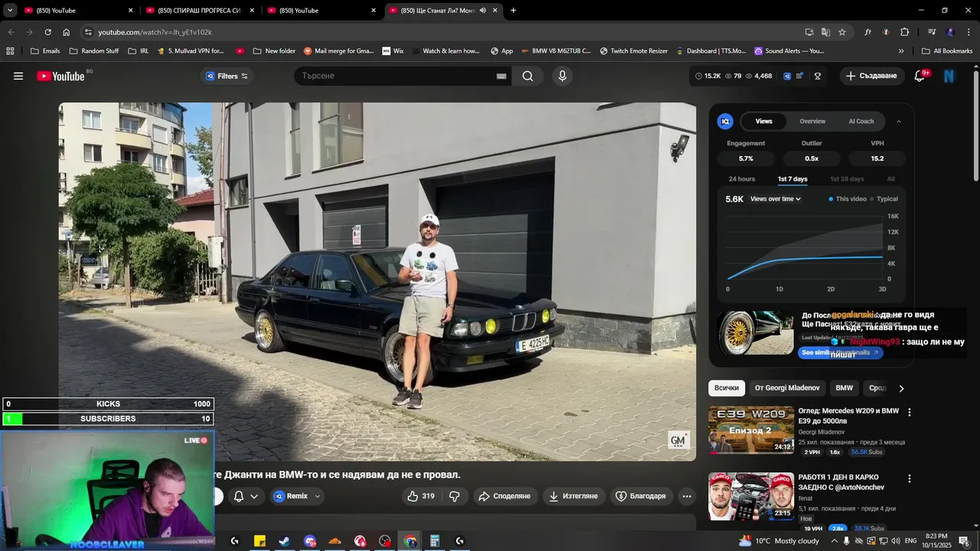The image size is (980, 551).
Task: Open the subscription notification bell dropdown
Action: tap(245, 496)
